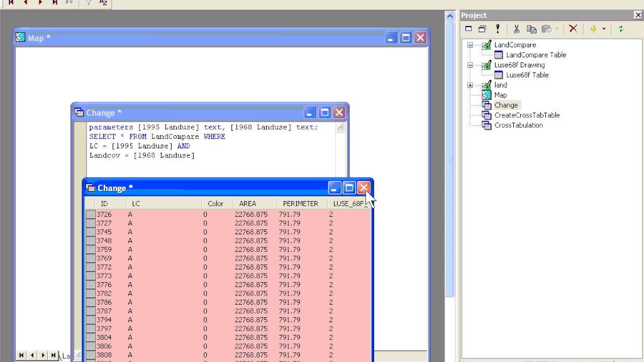Screen dimensions: 644x362
Task: Click scroll up arrow of query text editor
Action: coord(341,127)
